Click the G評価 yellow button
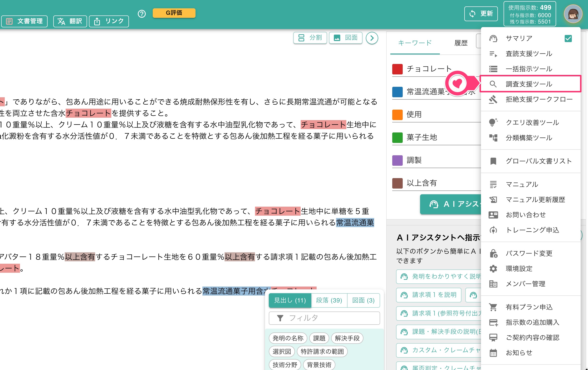The image size is (588, 370). click(x=174, y=13)
